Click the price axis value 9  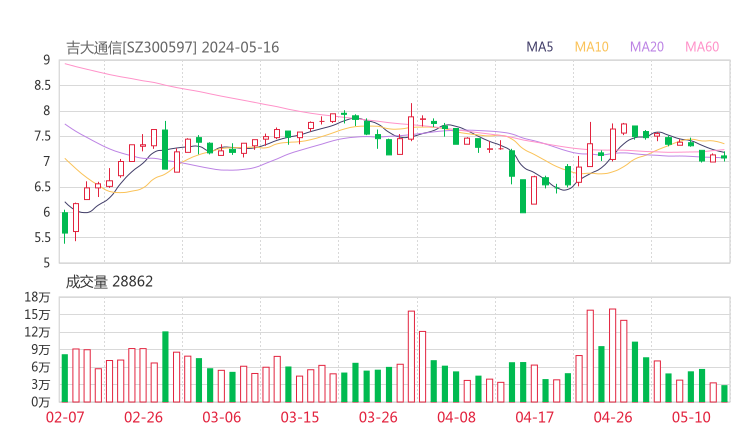point(46,60)
